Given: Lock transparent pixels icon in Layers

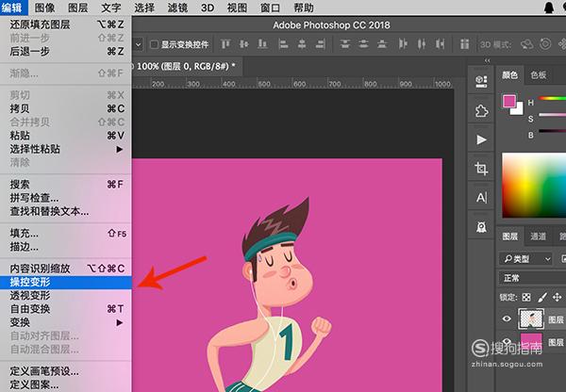Looking at the screenshot, I should (x=526, y=297).
